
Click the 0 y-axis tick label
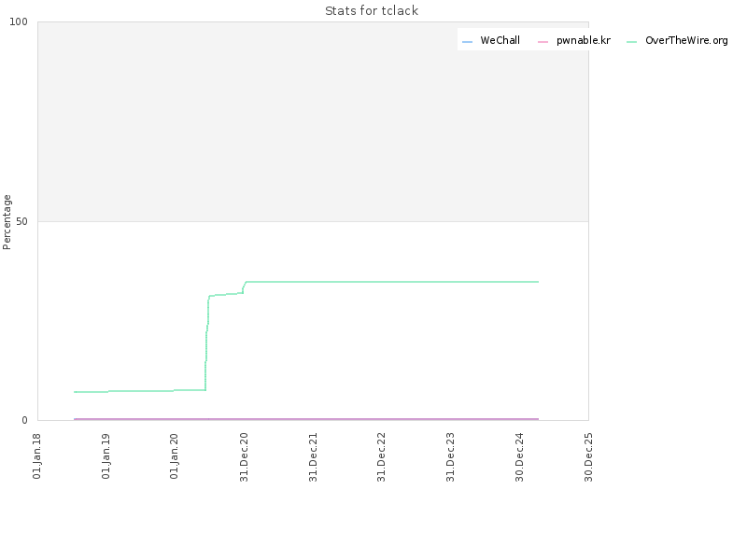click(x=25, y=420)
